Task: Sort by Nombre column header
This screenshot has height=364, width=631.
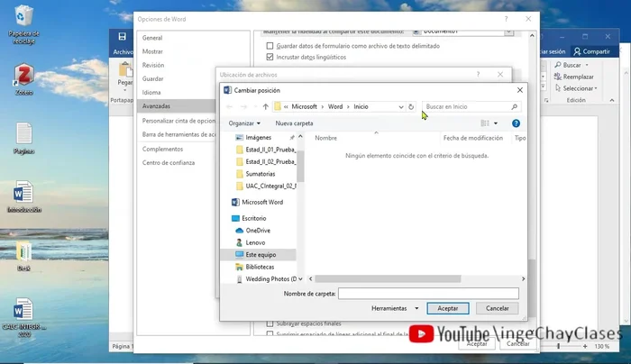Action: coord(326,138)
